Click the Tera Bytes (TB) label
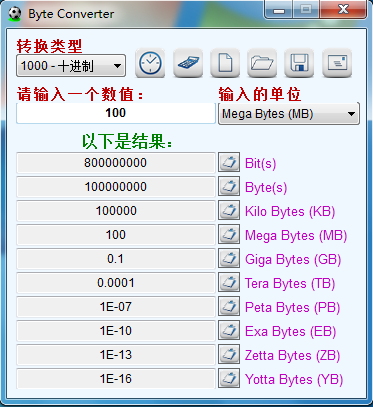 coord(290,283)
